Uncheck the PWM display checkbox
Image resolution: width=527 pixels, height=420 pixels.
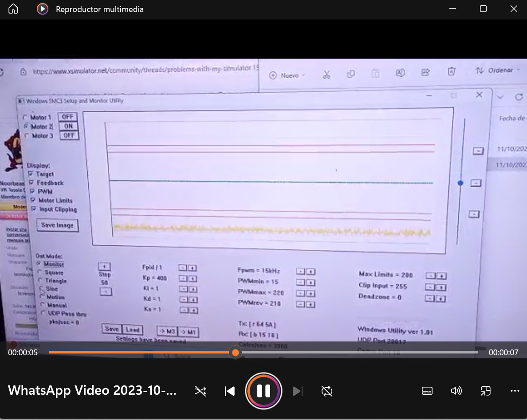point(32,191)
